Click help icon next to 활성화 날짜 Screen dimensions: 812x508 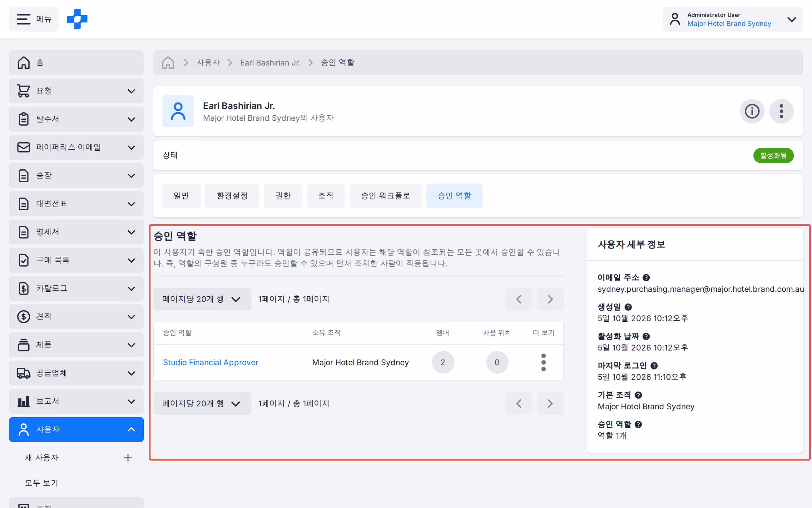[646, 336]
